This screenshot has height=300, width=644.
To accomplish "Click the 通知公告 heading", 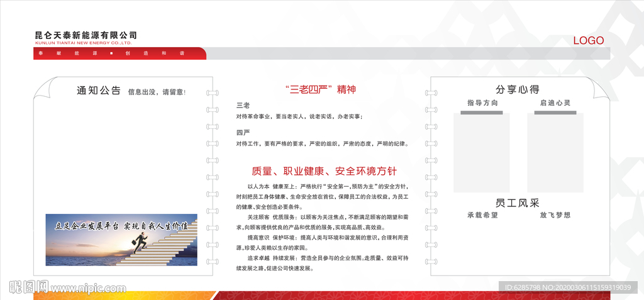I will tap(99, 91).
